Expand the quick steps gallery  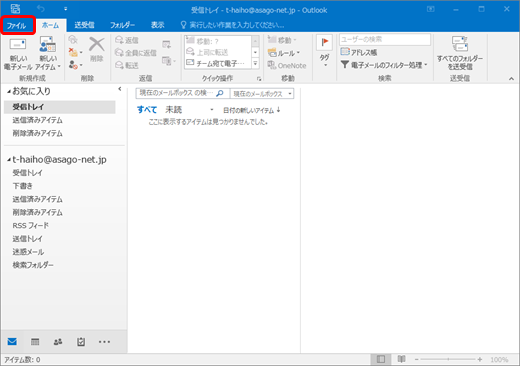[255, 63]
